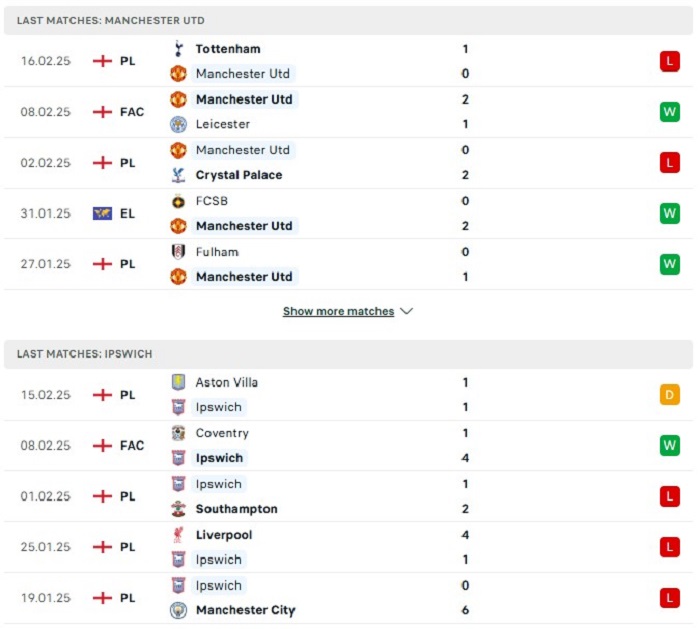Click the Aston Villa crest icon
Viewport: 700px width, 629px height.
pos(179,382)
